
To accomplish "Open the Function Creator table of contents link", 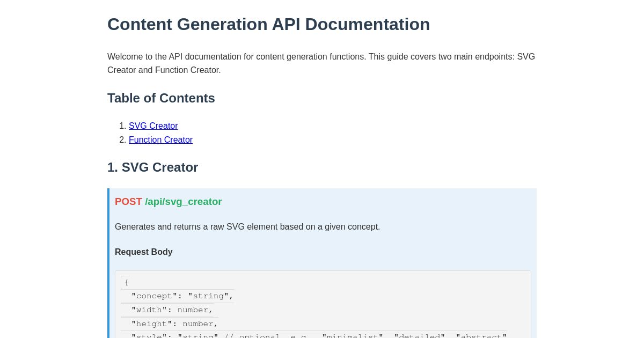I will 160,140.
